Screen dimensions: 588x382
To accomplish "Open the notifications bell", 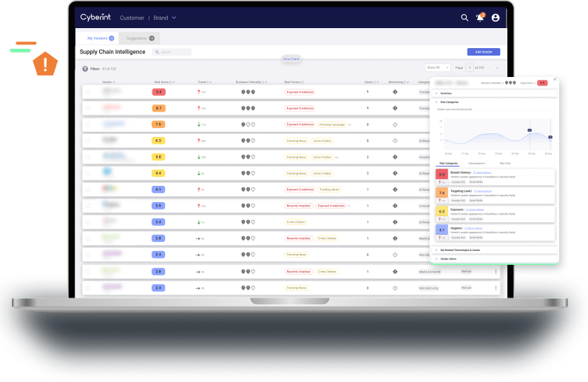I will click(x=480, y=17).
